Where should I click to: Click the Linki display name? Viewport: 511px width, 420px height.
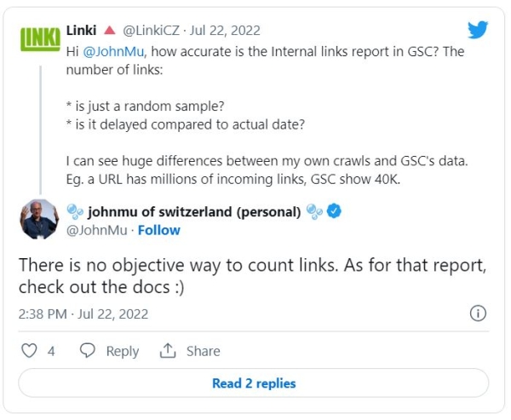82,30
